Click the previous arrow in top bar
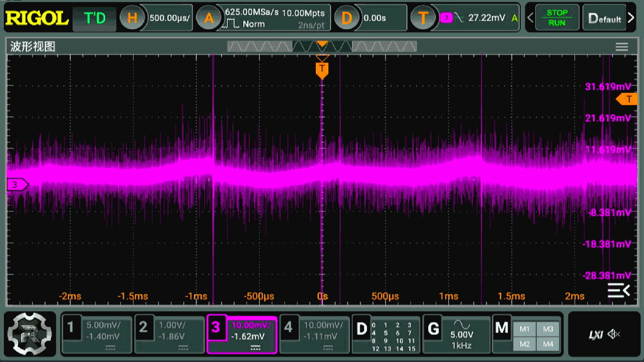The height and width of the screenshot is (362, 644). coord(530,18)
